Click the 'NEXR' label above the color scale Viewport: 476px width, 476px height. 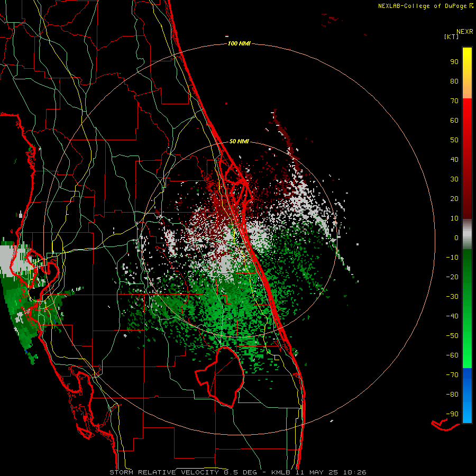tap(465, 32)
